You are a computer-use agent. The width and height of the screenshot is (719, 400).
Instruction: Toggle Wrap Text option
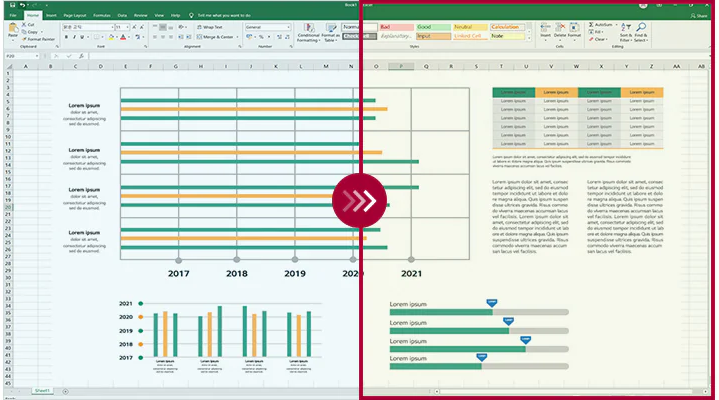[x=210, y=28]
